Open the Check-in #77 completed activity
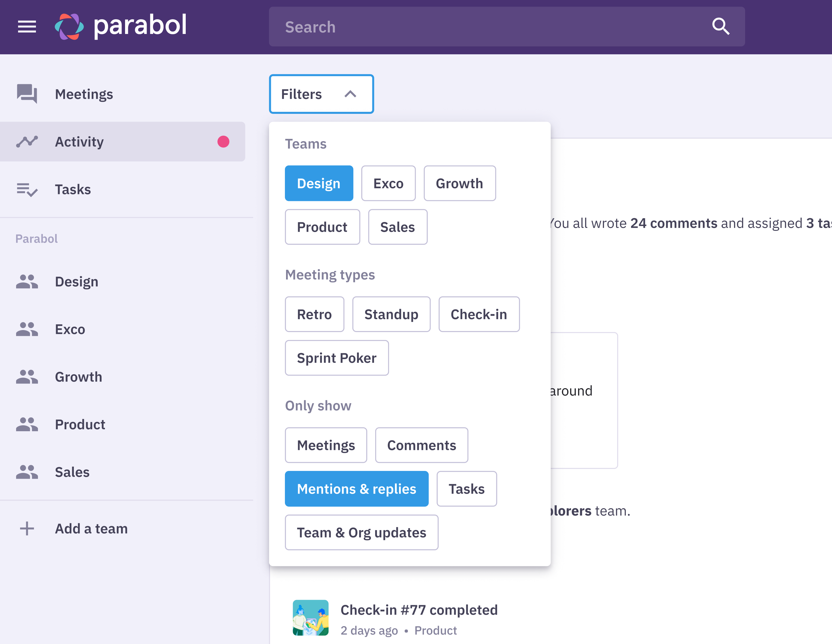This screenshot has width=832, height=644. [419, 610]
